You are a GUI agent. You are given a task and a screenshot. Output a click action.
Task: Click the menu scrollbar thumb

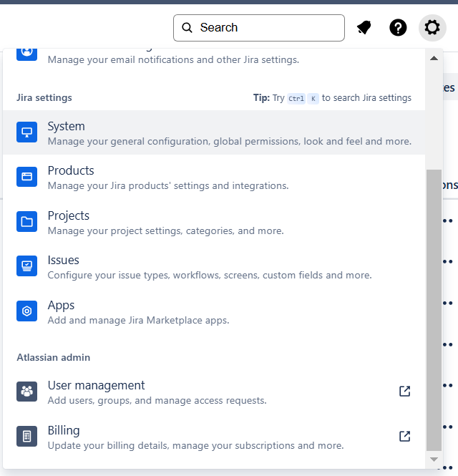tap(434, 310)
